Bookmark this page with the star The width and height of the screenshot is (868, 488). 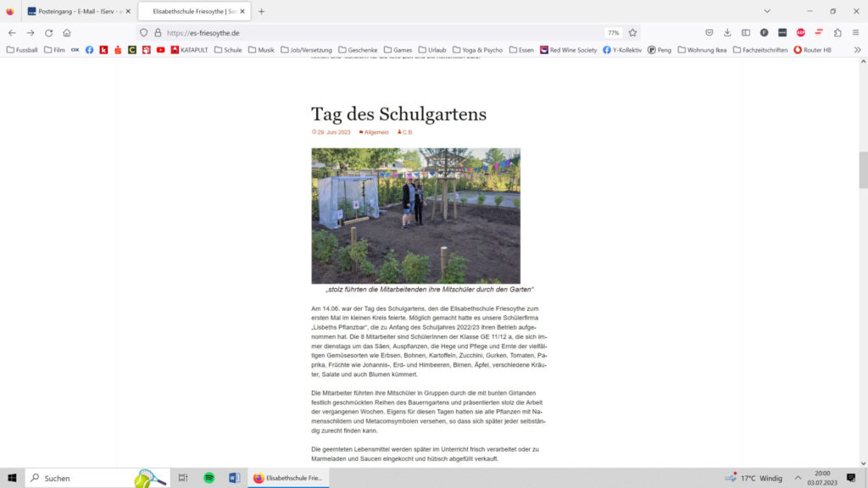632,33
